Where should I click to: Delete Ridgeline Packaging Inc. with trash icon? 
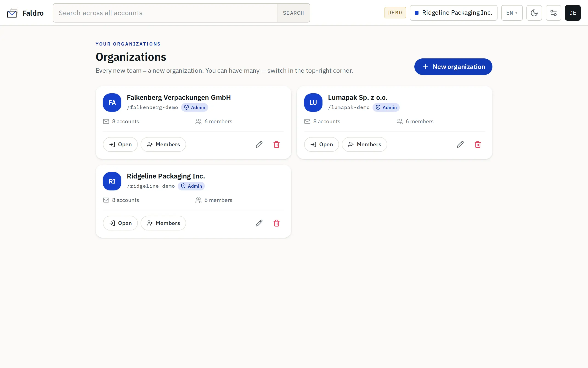[277, 223]
